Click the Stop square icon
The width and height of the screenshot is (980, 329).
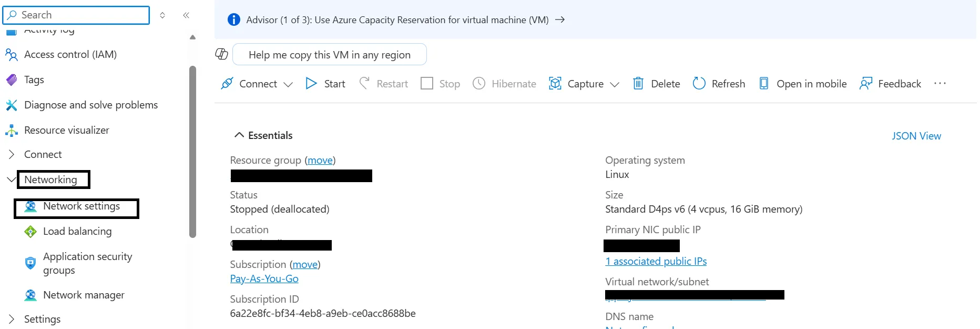tap(427, 83)
